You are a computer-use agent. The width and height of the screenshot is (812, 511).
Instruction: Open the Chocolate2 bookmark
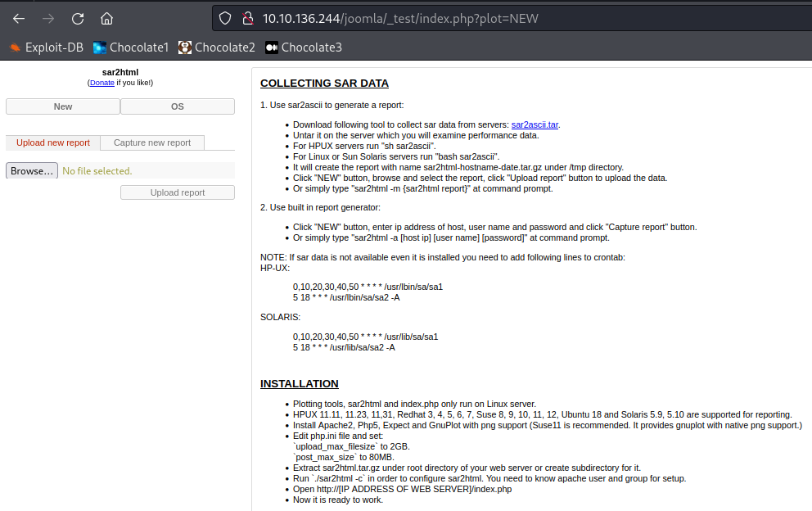[x=217, y=47]
